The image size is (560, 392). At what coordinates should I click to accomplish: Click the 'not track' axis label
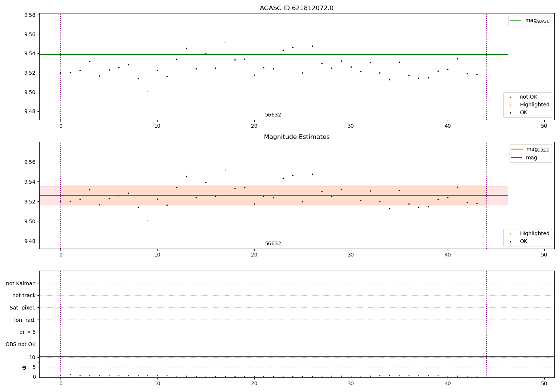pyautogui.click(x=24, y=296)
